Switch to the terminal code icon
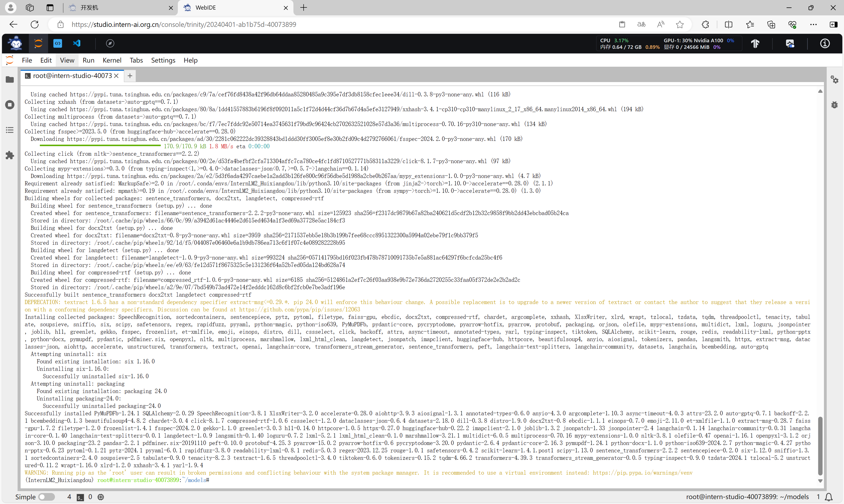This screenshot has height=504, width=844. click(58, 43)
